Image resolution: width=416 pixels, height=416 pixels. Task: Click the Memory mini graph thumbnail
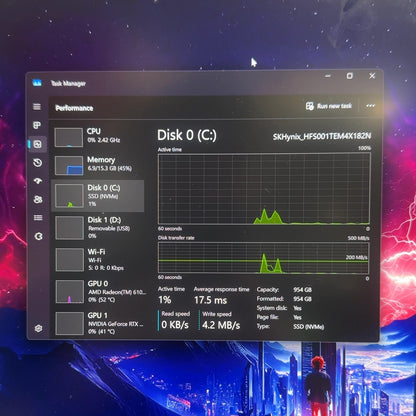69,165
